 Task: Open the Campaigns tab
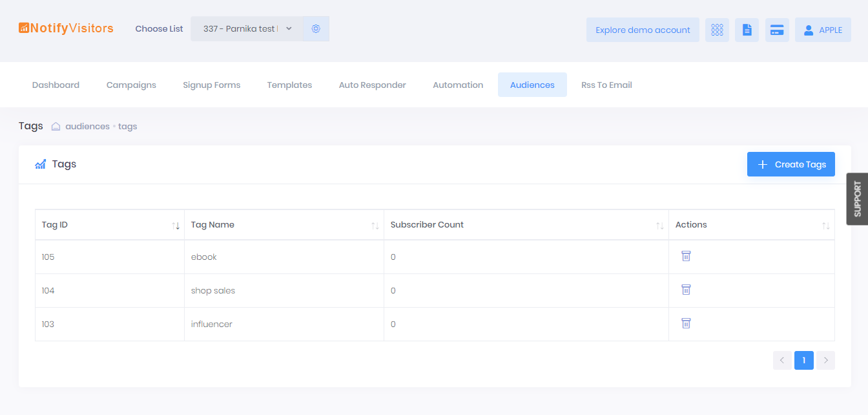point(131,85)
